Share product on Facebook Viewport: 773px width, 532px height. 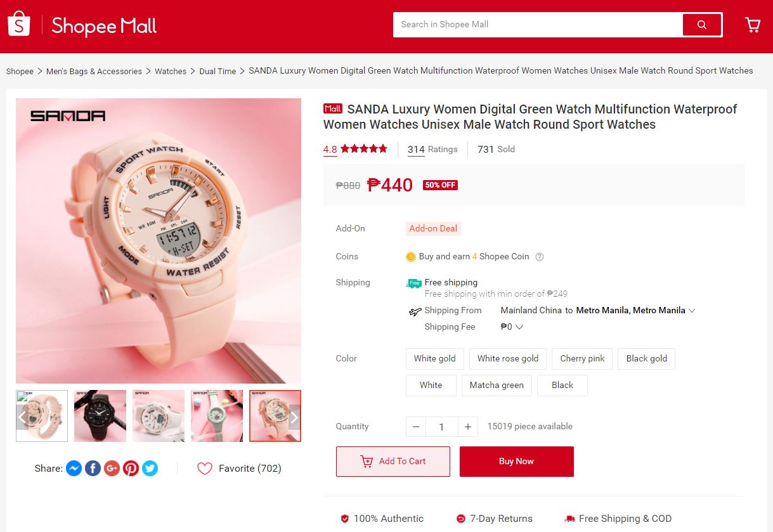click(93, 469)
